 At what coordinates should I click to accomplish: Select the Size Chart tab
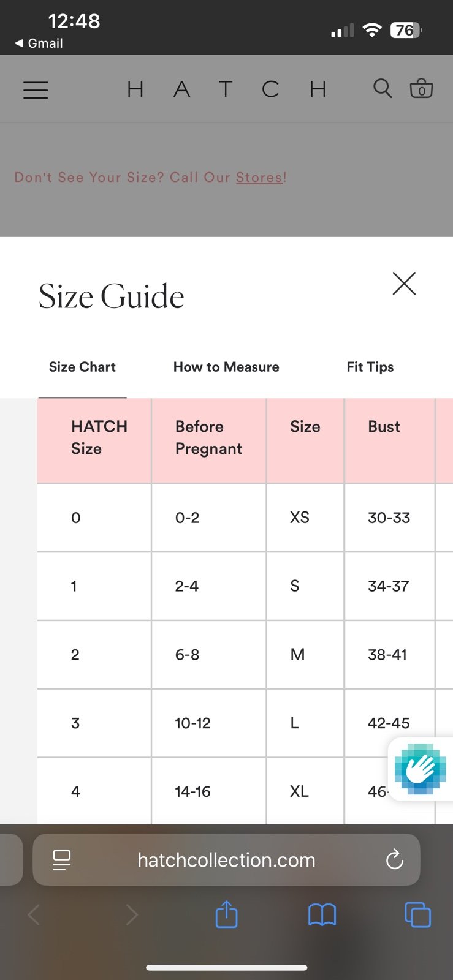coord(82,367)
